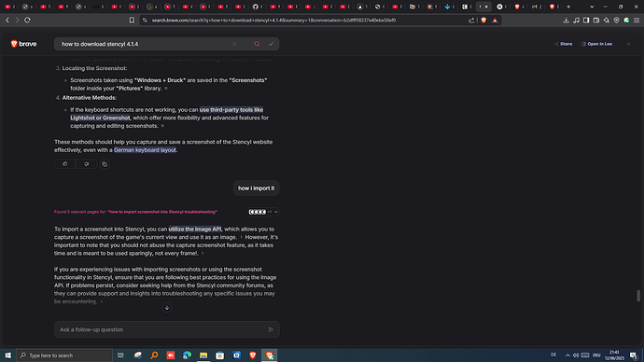Click the taskbar clock showing 21:43
Image resolution: width=644 pixels, height=362 pixels.
tap(614, 355)
